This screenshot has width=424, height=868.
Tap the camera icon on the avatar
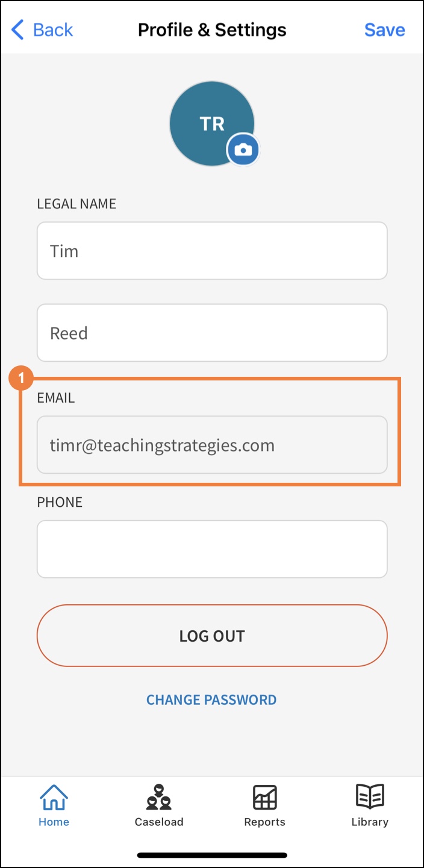point(243,150)
